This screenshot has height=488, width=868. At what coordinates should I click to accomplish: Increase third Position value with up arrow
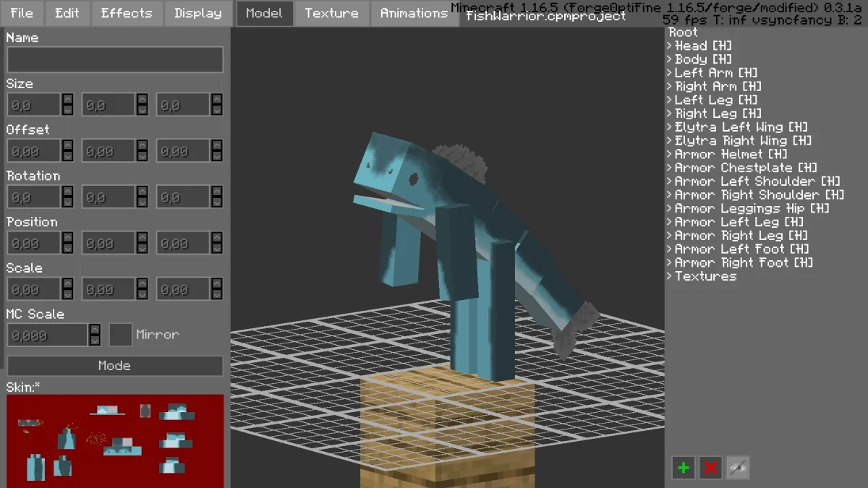click(x=216, y=238)
